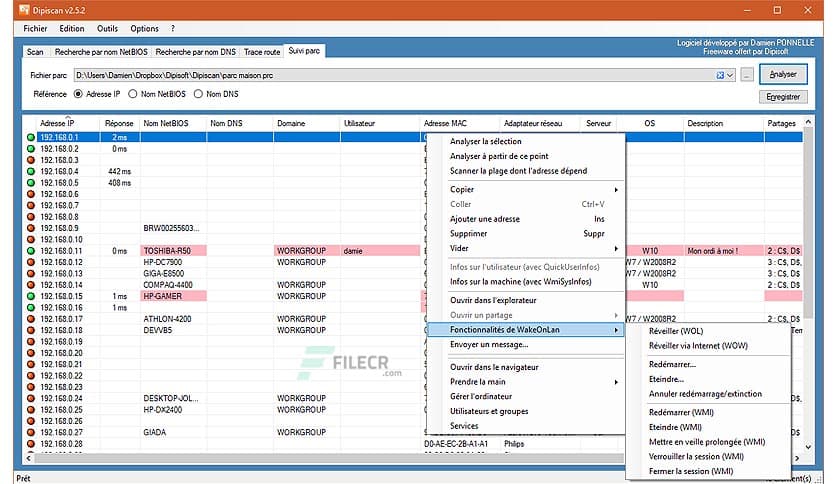Click the green status icon for 192.168.0.1
This screenshot has width=836, height=484.
pos(31,138)
